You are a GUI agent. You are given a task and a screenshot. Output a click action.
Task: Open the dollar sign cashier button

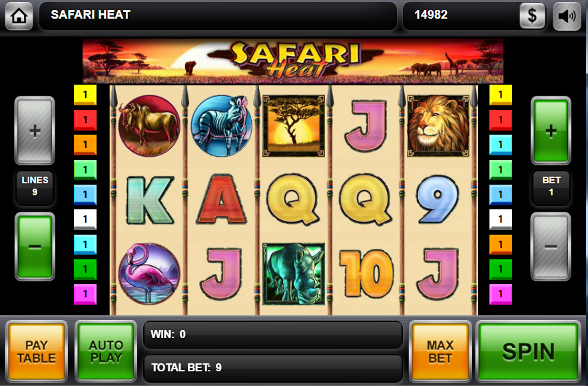532,16
